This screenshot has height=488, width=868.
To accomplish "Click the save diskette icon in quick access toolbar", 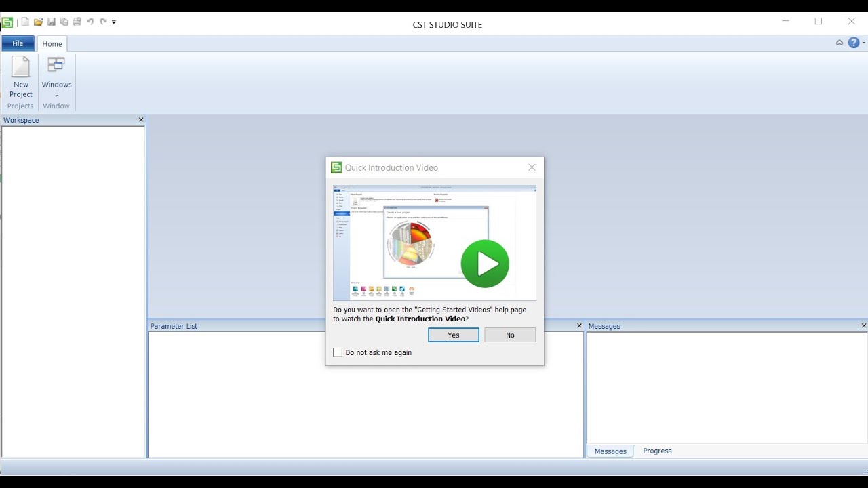I will 51,22.
